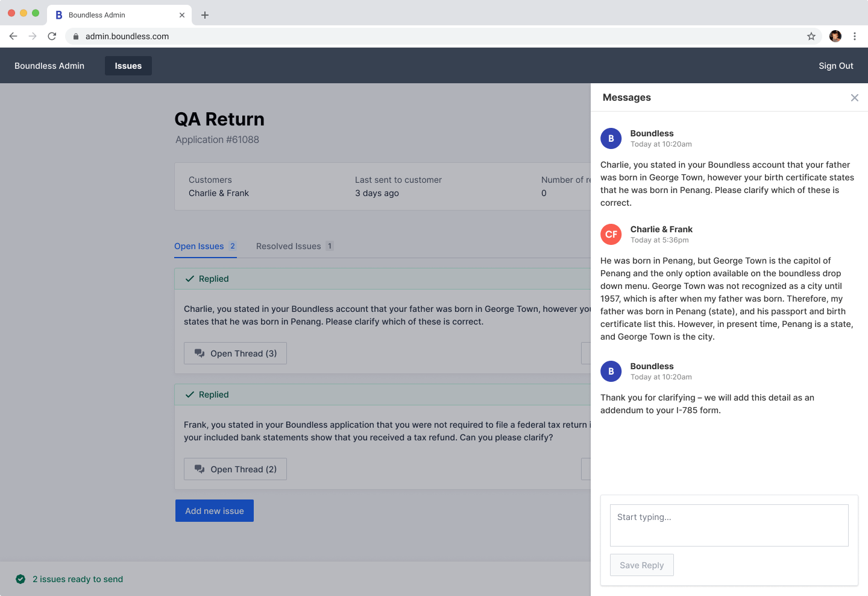Image resolution: width=868 pixels, height=596 pixels.
Task: Click the Charlie & Frank CF avatar
Action: [611, 234]
